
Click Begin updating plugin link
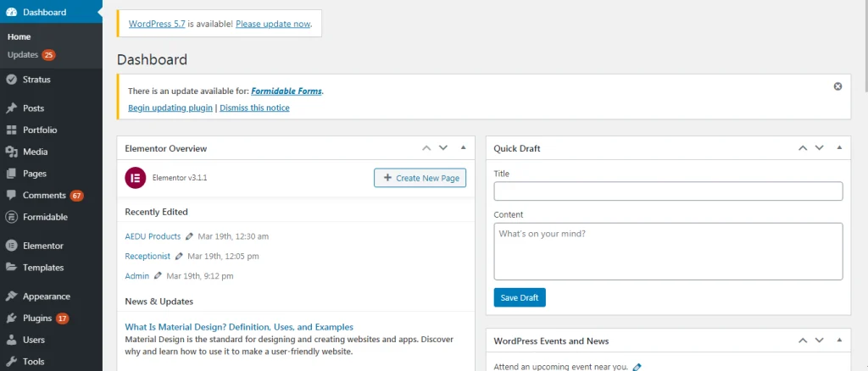click(170, 108)
